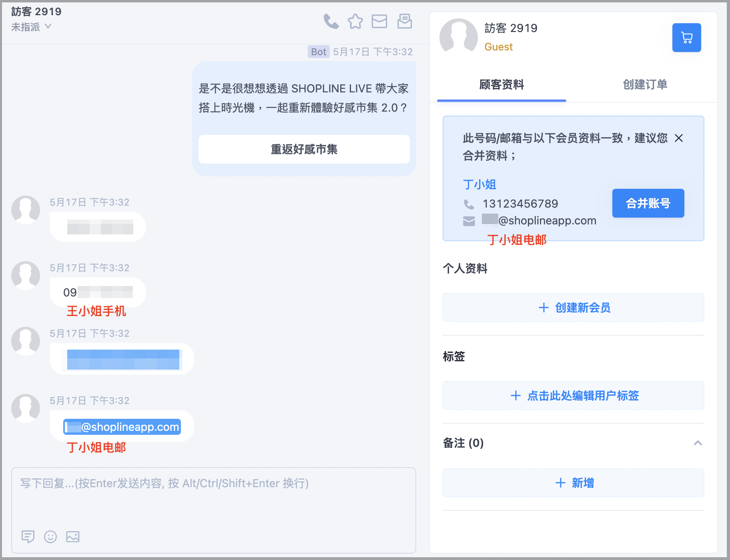
Task: Switch to the 顾客资料 tab
Action: (x=501, y=84)
